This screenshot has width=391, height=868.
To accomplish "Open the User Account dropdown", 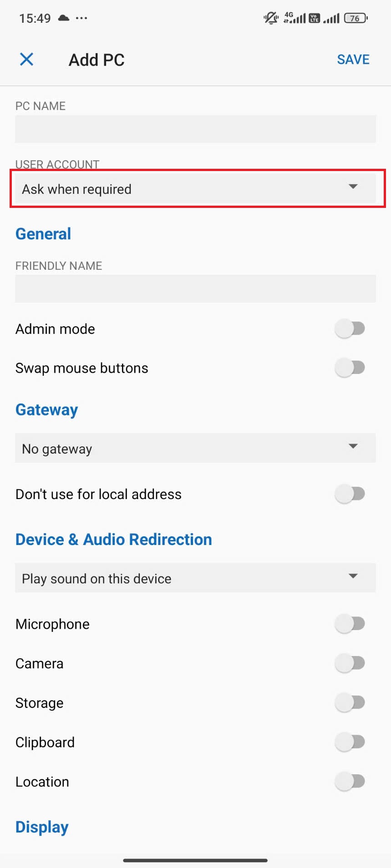I will [195, 188].
